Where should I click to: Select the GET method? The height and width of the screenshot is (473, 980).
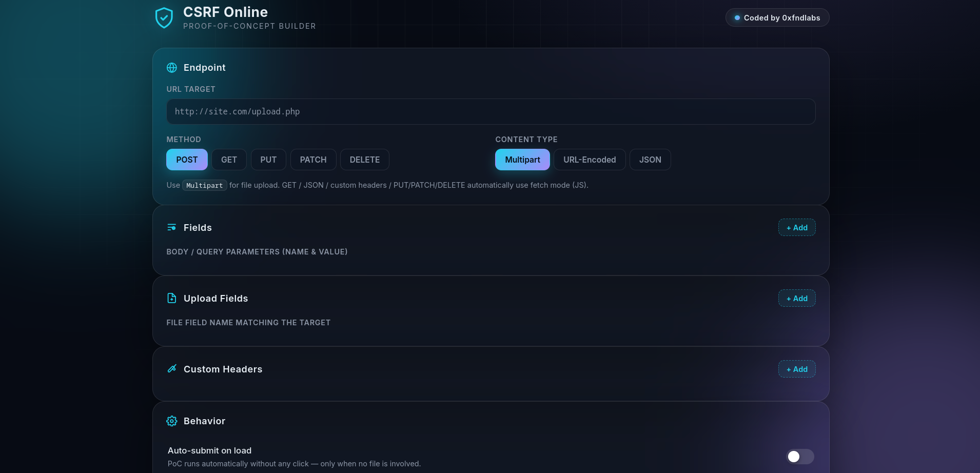tap(229, 160)
